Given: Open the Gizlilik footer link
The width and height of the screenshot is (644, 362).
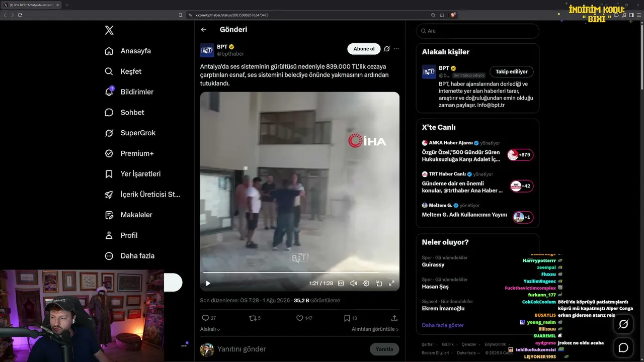Looking at the screenshot, I should pyautogui.click(x=448, y=344).
